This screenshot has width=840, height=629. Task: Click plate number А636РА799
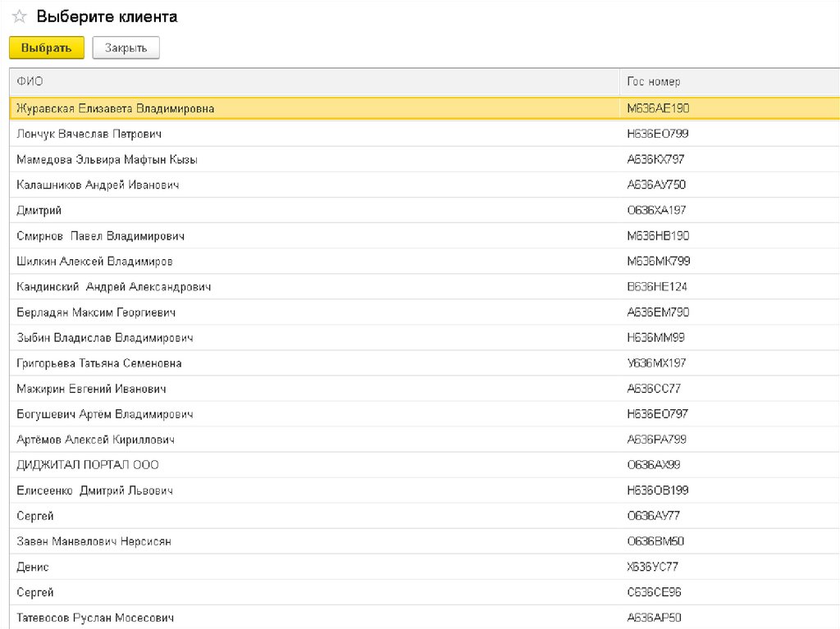pyautogui.click(x=656, y=440)
